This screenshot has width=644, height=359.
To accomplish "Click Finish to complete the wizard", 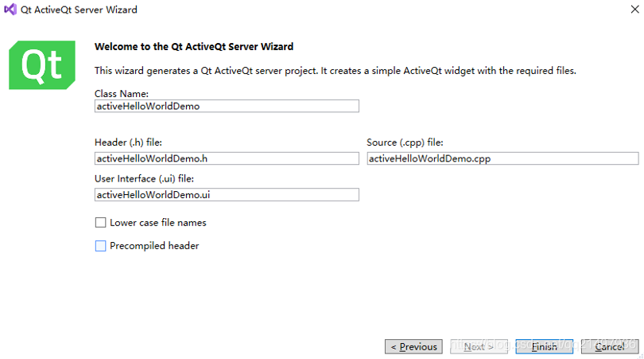I will 544,347.
